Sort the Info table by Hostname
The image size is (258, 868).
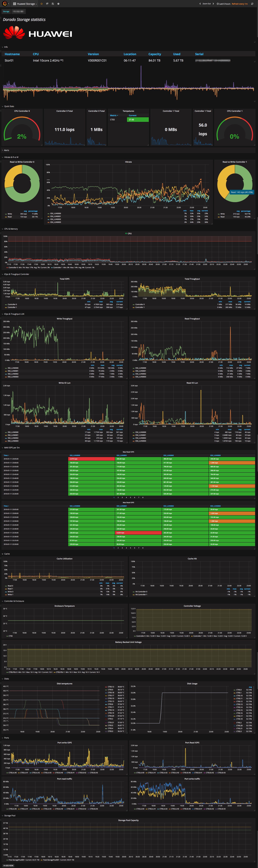12,54
